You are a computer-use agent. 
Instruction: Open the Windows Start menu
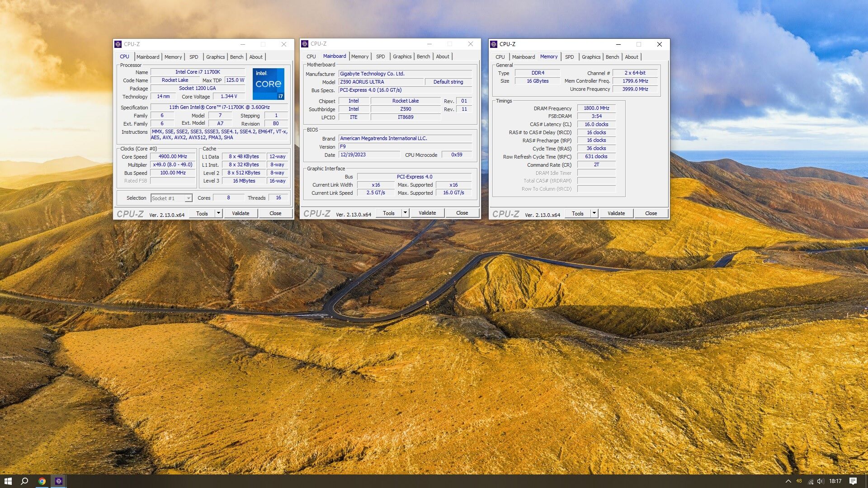point(8,481)
